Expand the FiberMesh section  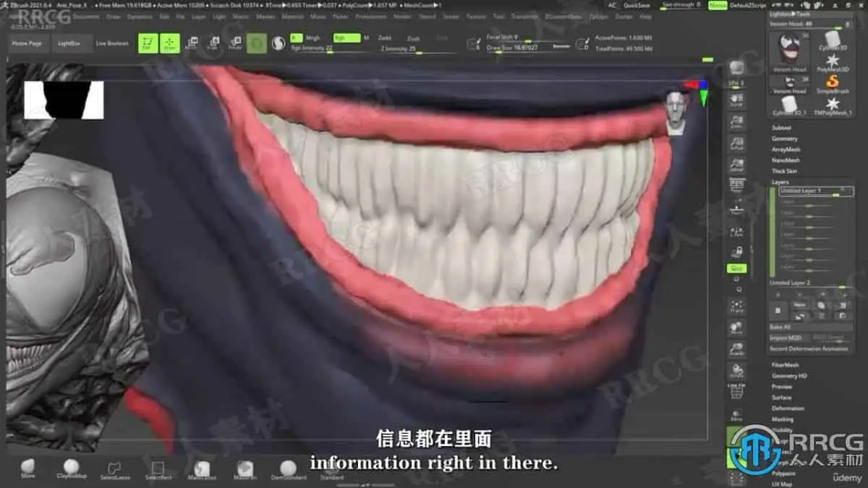coord(784,365)
